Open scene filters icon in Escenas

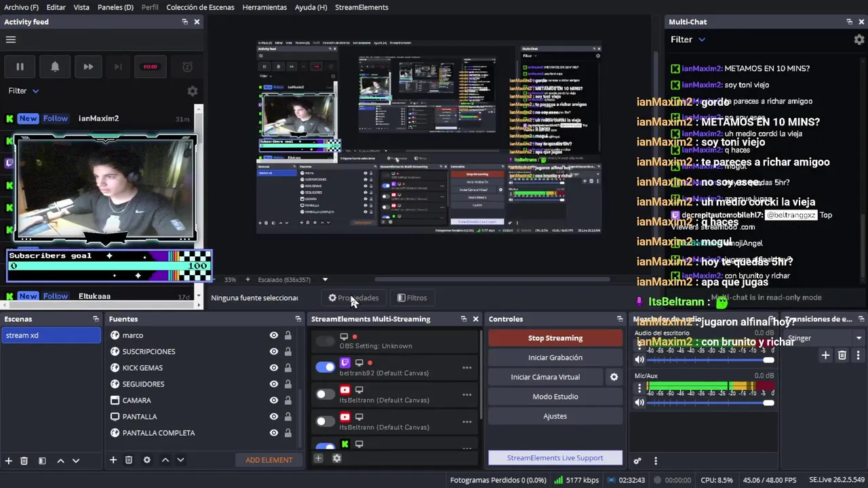click(x=42, y=460)
